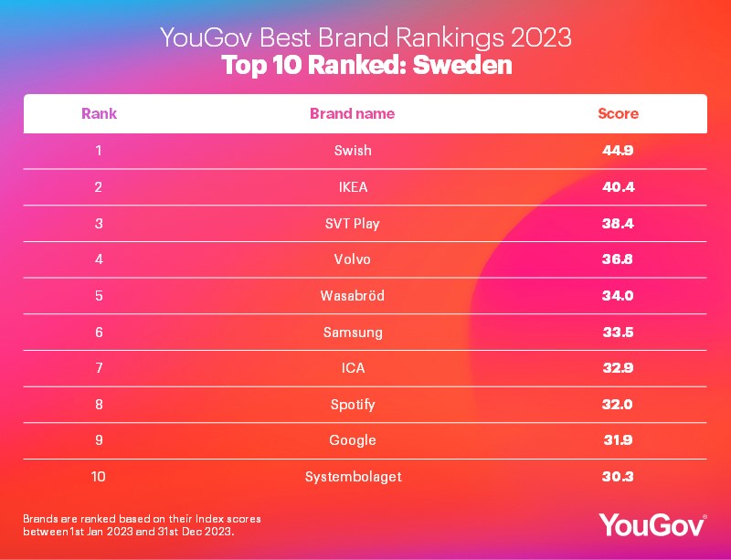
Task: Select the YouGov Best Brand Rankings 2023 title
Action: [x=365, y=38]
